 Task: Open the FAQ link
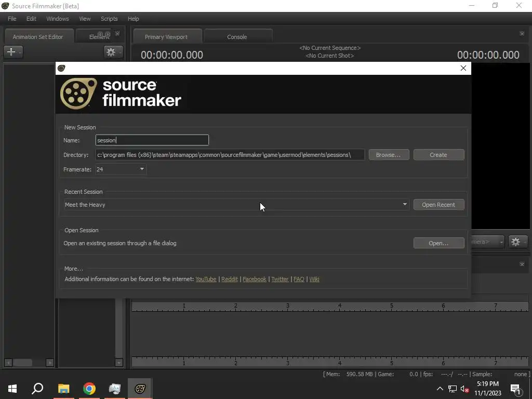tap(299, 279)
